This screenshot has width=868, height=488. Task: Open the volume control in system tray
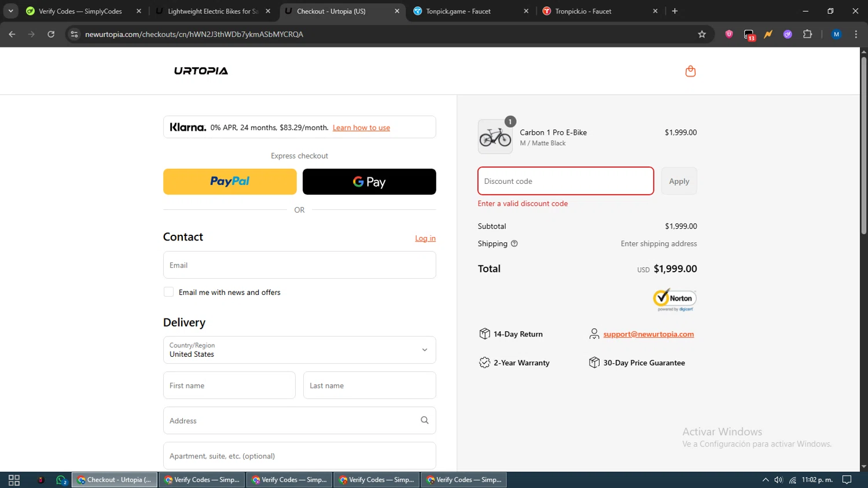(x=779, y=480)
